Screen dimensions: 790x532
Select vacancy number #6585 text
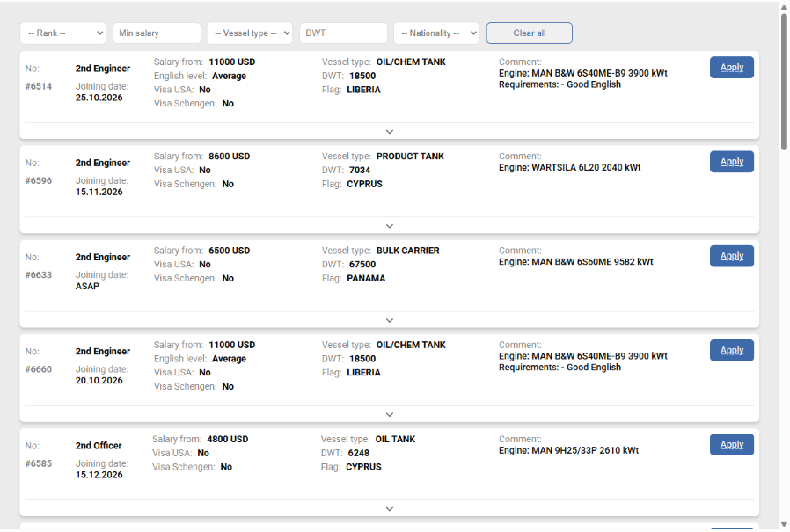coord(39,463)
